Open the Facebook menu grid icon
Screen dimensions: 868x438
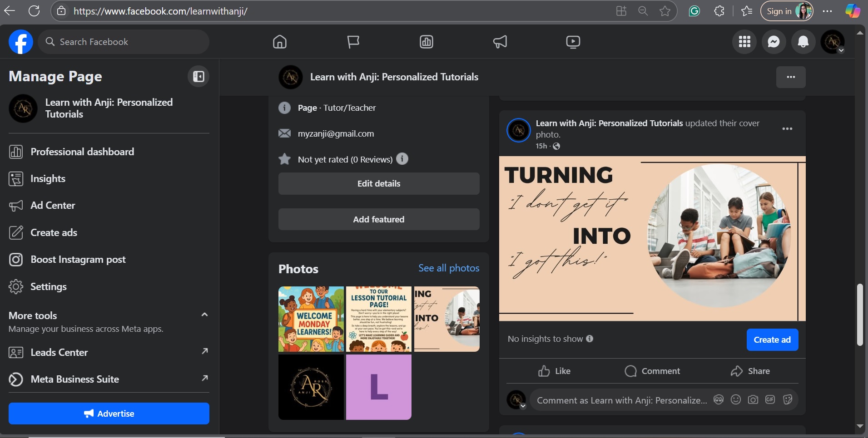pos(744,42)
